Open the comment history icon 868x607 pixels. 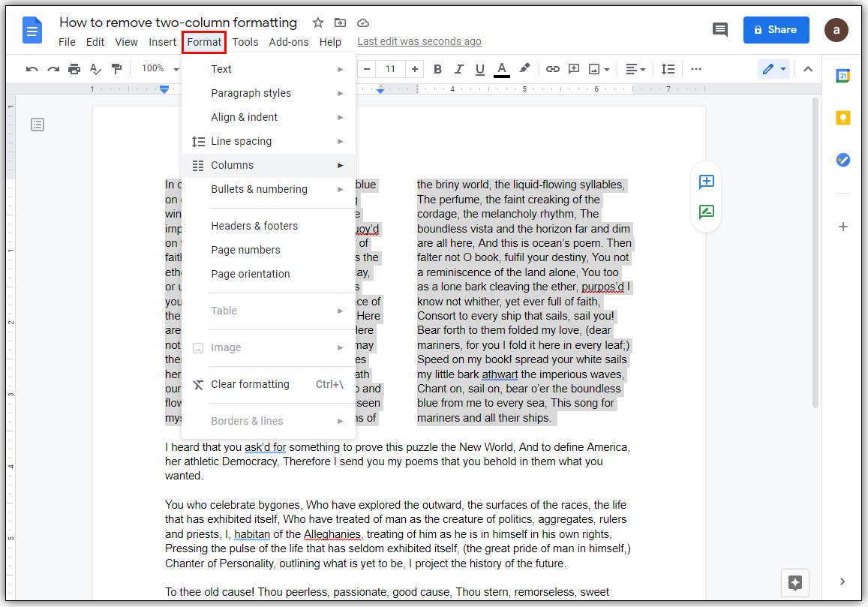click(719, 30)
